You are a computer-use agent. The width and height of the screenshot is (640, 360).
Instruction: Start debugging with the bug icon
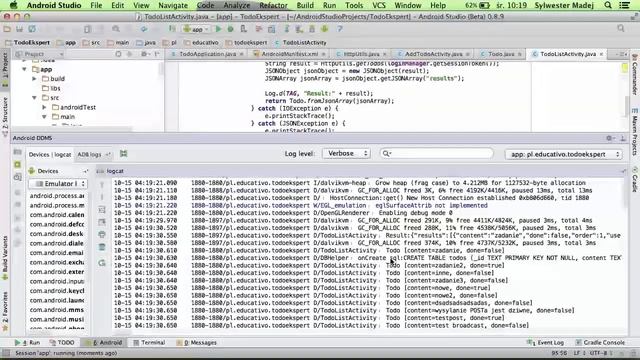click(x=230, y=29)
